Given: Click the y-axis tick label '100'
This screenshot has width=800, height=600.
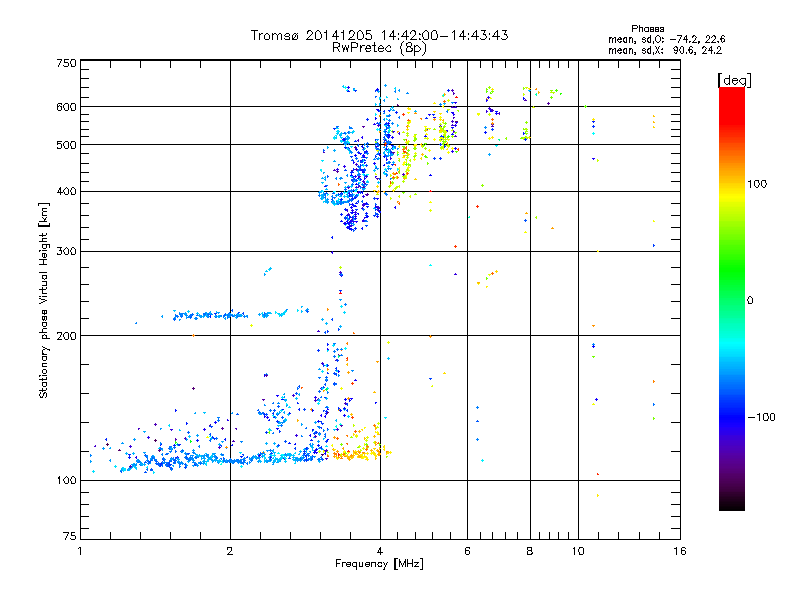Looking at the screenshot, I should pos(67,481).
